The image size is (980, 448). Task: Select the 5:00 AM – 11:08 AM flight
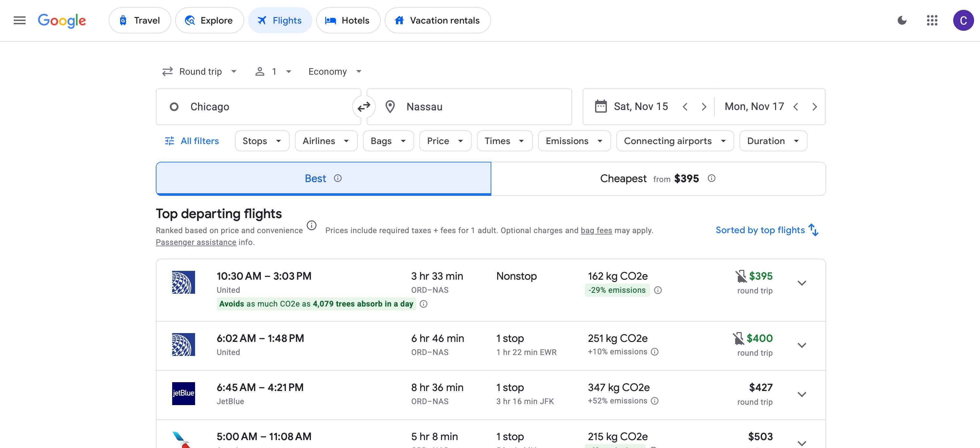(x=491, y=434)
